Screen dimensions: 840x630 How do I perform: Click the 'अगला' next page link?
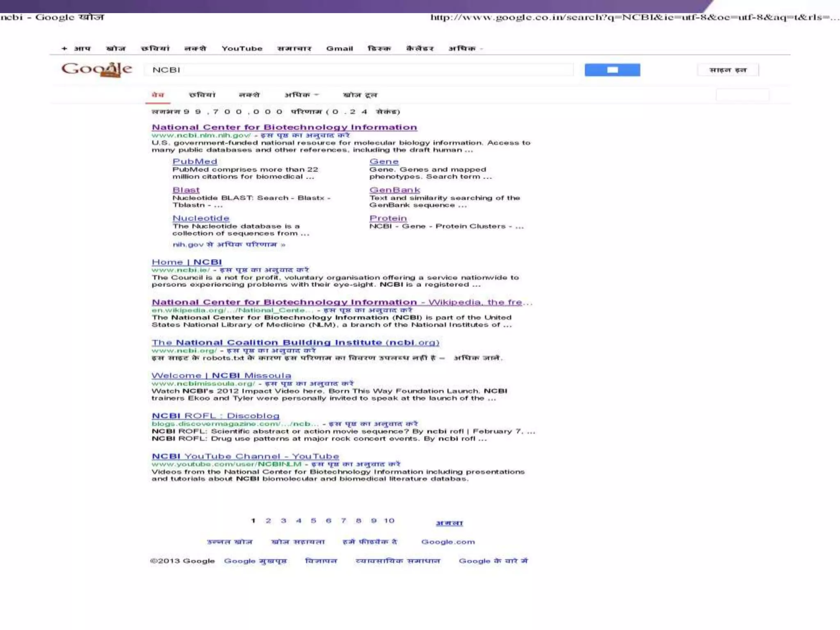point(449,523)
